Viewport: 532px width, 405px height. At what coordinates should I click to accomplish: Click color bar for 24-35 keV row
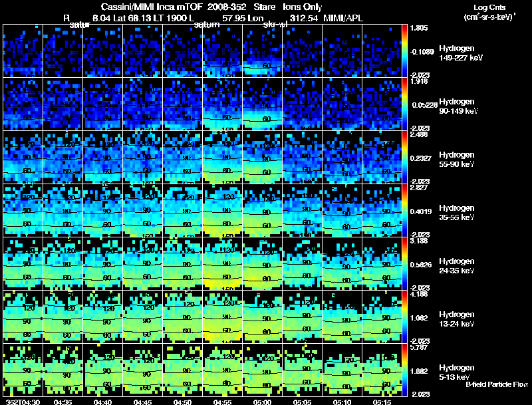click(404, 264)
